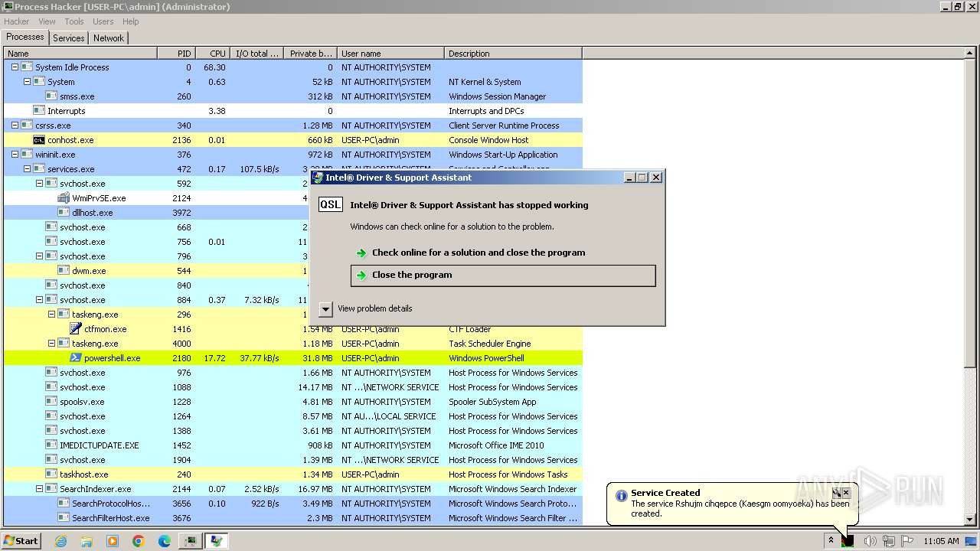
Task: Select the taskhost.exe process row
Action: (x=293, y=474)
